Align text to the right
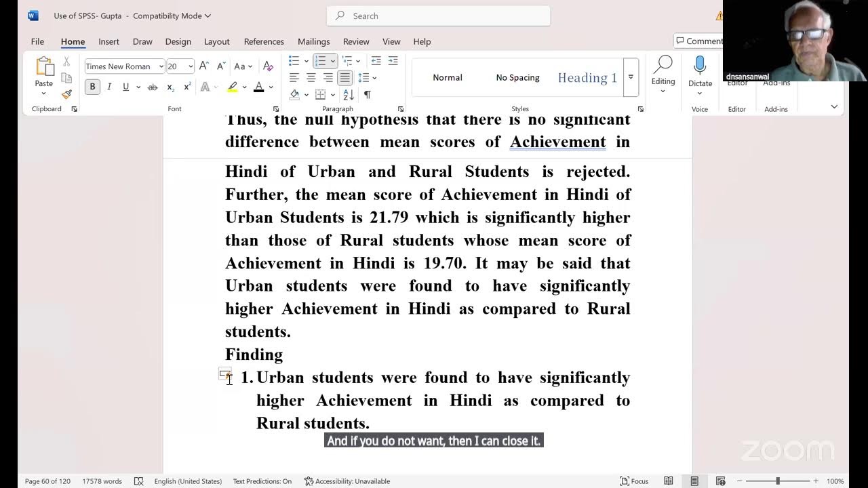The width and height of the screenshot is (868, 488). 328,77
